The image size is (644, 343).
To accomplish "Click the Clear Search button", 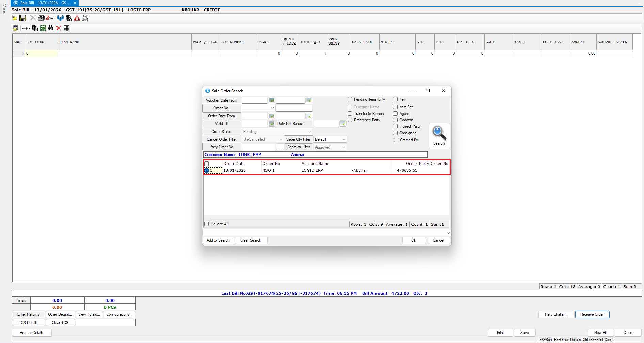I will [251, 240].
